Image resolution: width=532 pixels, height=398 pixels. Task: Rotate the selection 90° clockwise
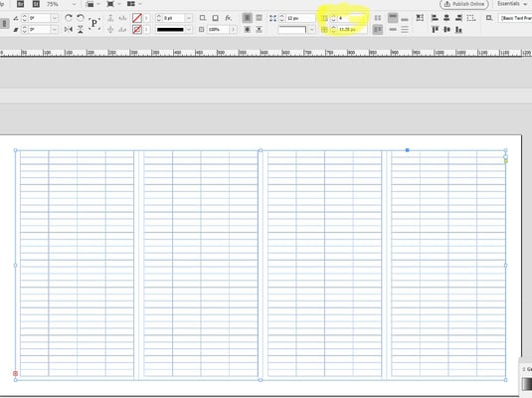pos(69,18)
